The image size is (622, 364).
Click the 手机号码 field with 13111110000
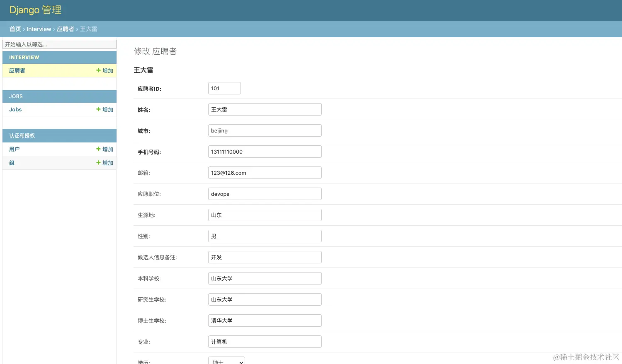265,152
